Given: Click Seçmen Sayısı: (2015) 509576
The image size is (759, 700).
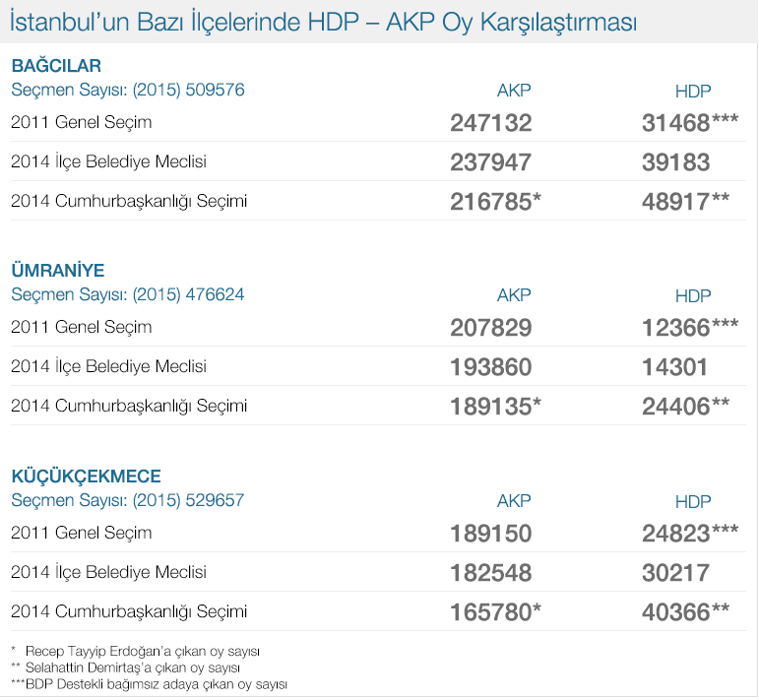Looking at the screenshot, I should tap(128, 90).
